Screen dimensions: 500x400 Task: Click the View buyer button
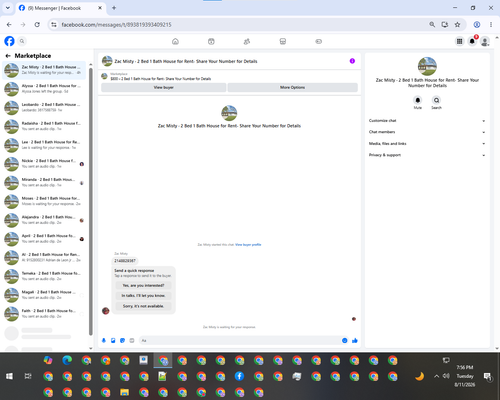(x=163, y=87)
